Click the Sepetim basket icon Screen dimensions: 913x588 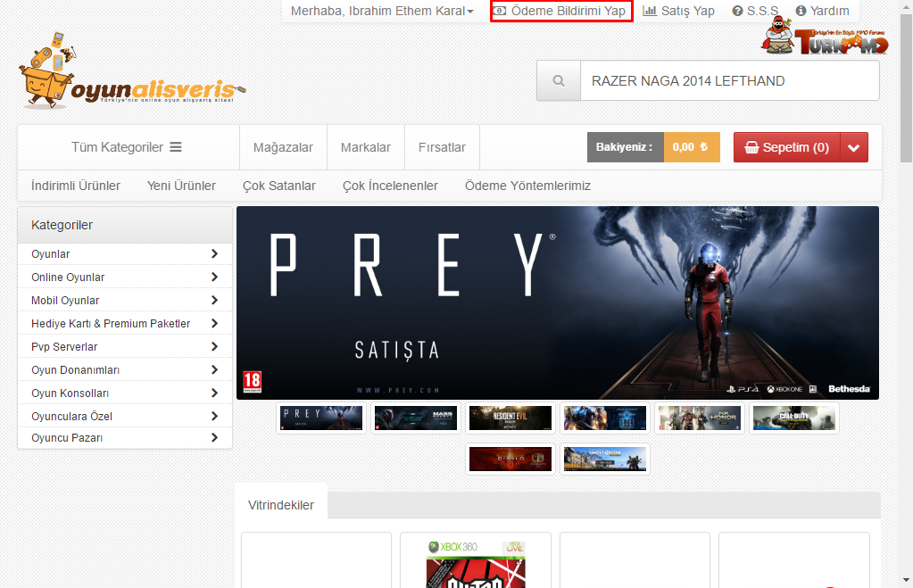pos(751,147)
